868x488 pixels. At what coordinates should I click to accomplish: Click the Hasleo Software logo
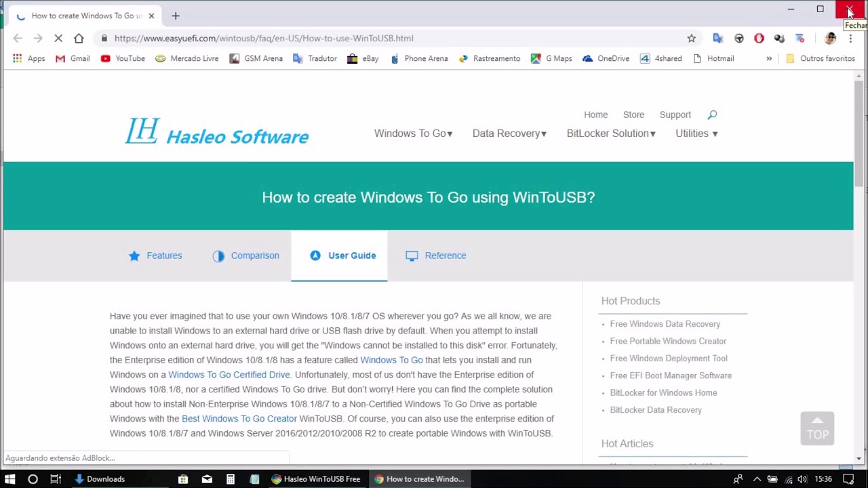[216, 131]
